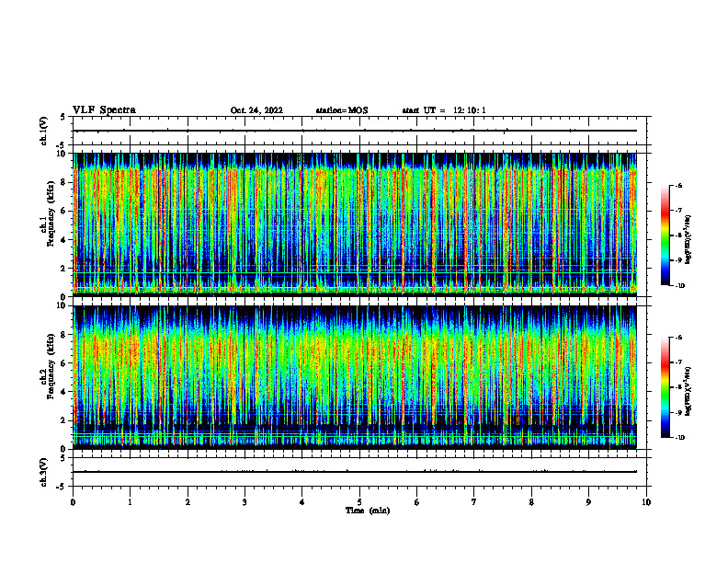Select the date "Oct. 24, 2022"
Image resolution: width=728 pixels, height=563 pixels.
[x=256, y=110]
